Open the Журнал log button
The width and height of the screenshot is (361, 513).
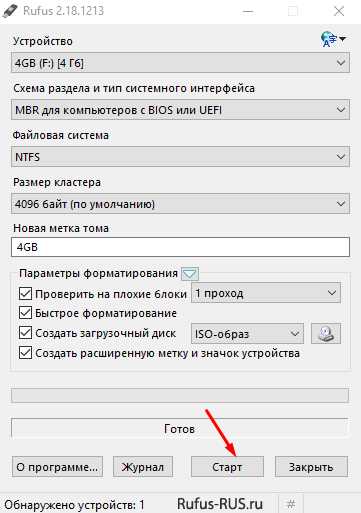coord(143,467)
